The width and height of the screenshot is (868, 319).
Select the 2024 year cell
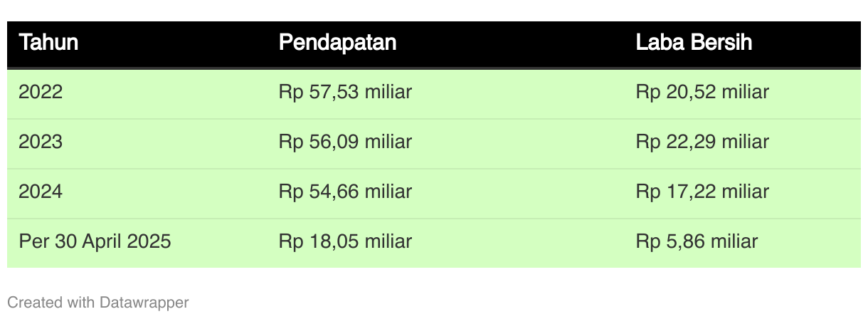(41, 192)
